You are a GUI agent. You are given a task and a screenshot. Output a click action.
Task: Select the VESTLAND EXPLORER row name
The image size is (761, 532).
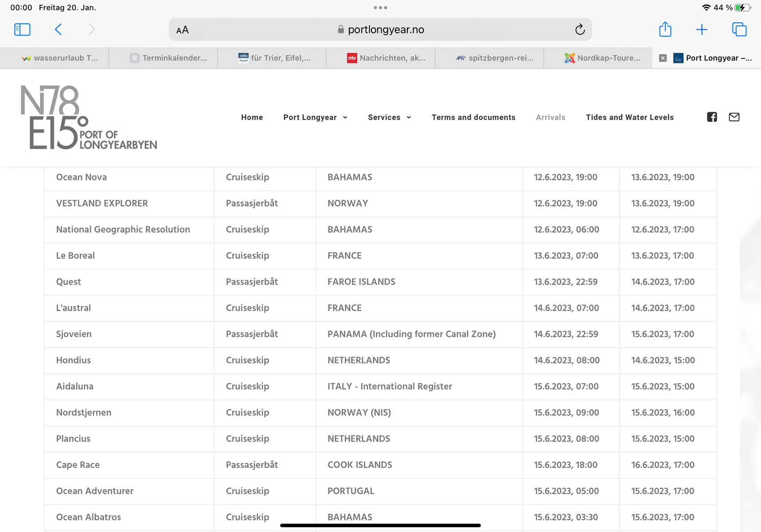pos(102,203)
